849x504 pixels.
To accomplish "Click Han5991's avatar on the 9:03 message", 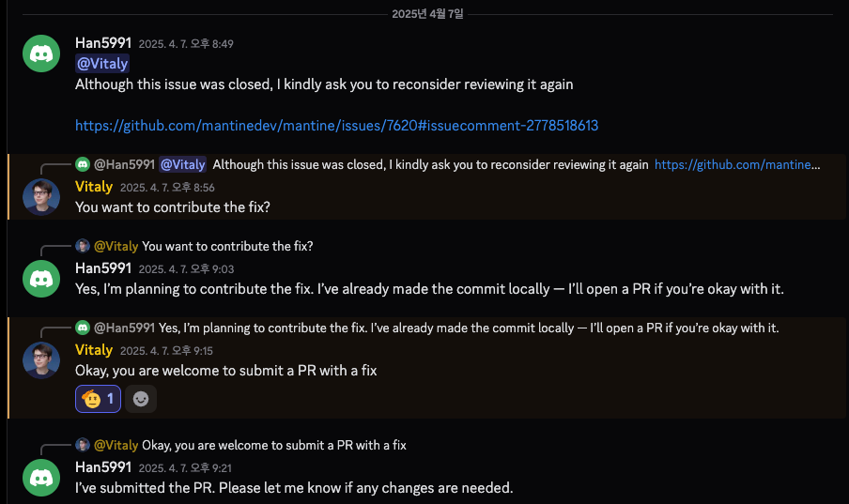I will point(41,278).
